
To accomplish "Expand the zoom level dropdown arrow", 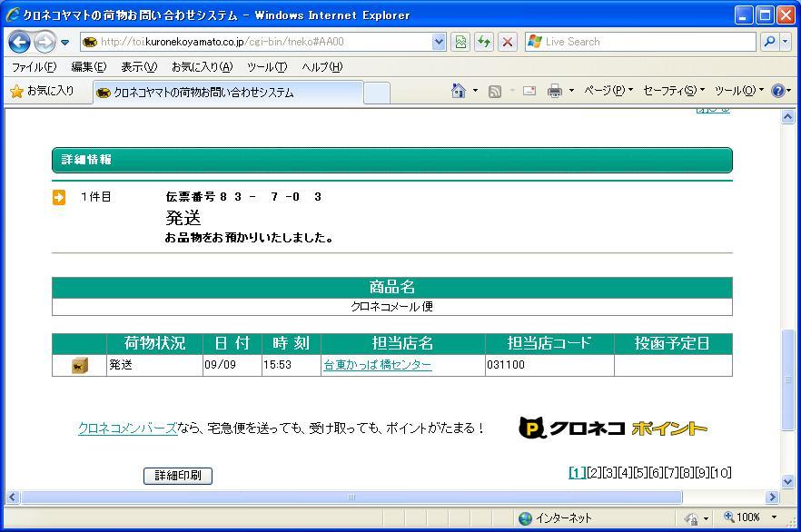I will (774, 517).
